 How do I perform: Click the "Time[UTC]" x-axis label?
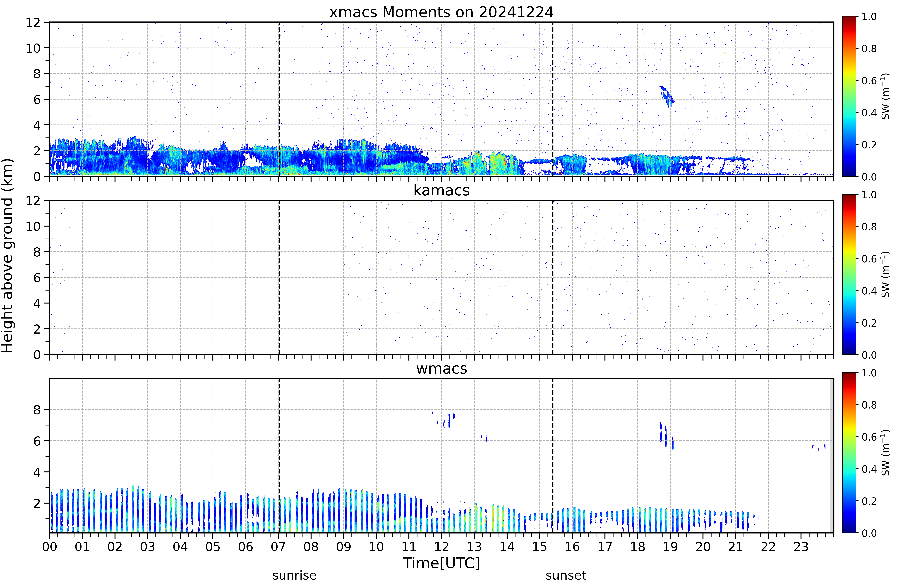click(441, 563)
